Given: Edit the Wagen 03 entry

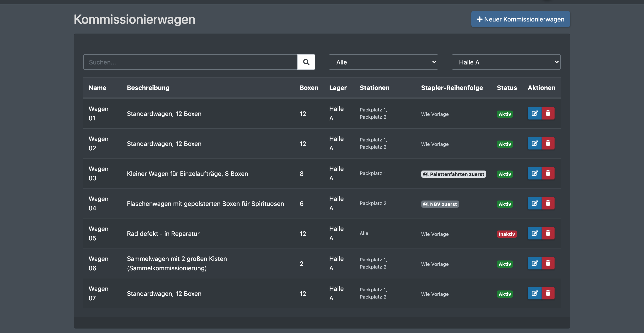Looking at the screenshot, I should pos(534,173).
